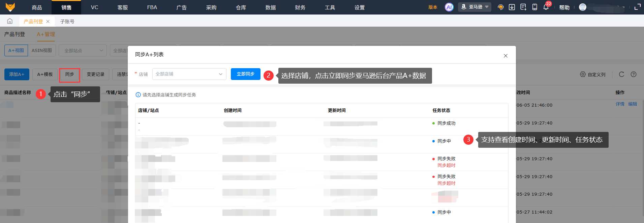Click the 请先选择店铺生成同步任务 hint text
This screenshot has width=644, height=223.
pyautogui.click(x=169, y=95)
